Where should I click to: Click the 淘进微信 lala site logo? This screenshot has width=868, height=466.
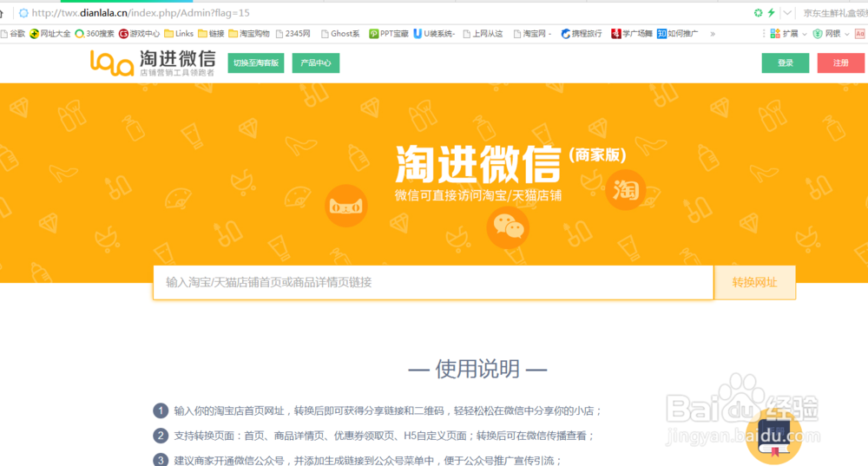click(154, 62)
